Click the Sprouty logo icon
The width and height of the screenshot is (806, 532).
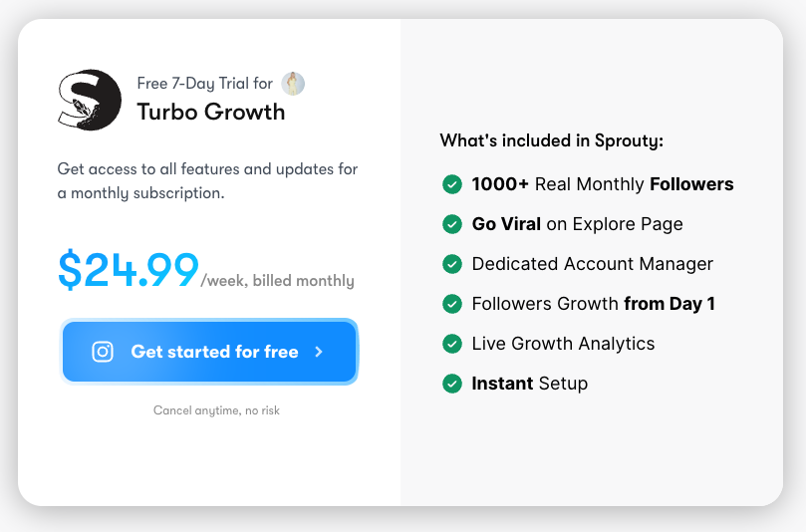pyautogui.click(x=90, y=100)
